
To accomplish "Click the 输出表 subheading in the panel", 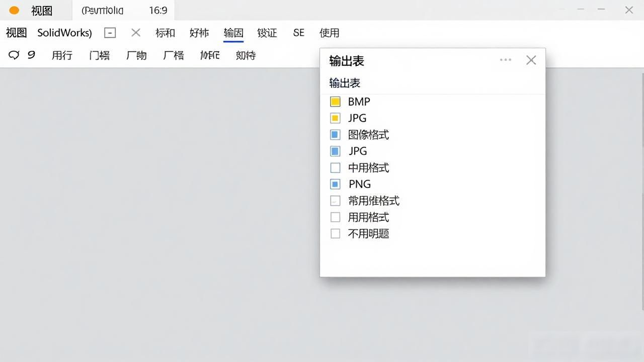I will (x=345, y=83).
